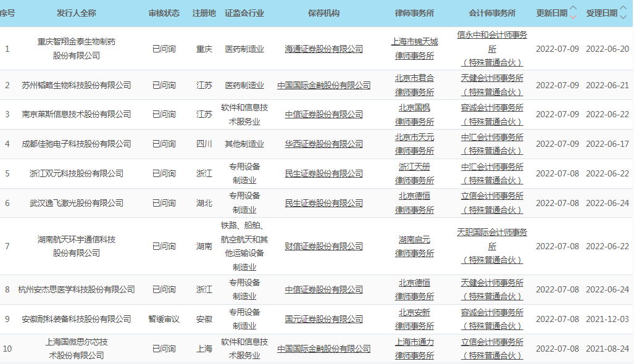634x364 pixels.
Task: Open the 海通证券股份有限公司 sponsor link
Action: (x=323, y=49)
